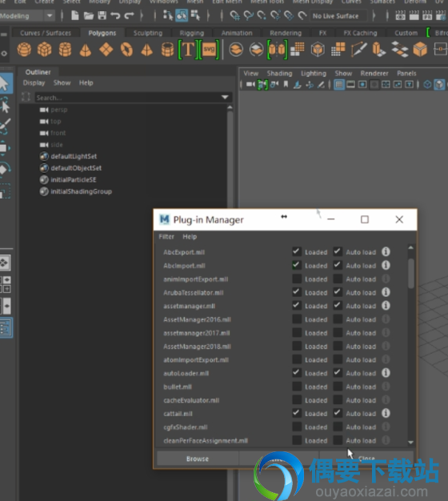This screenshot has height=501, width=448.
Task: Create a polygon cube from the shelf
Action: [44, 50]
